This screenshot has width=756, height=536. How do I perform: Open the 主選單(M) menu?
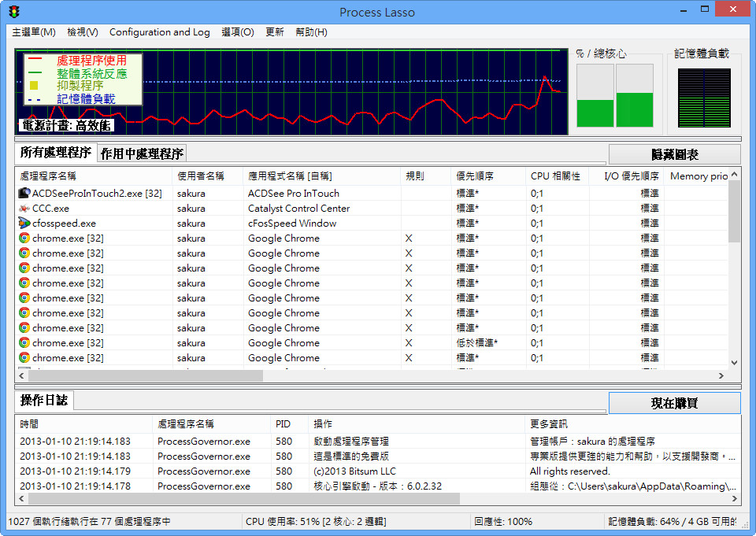pos(34,31)
